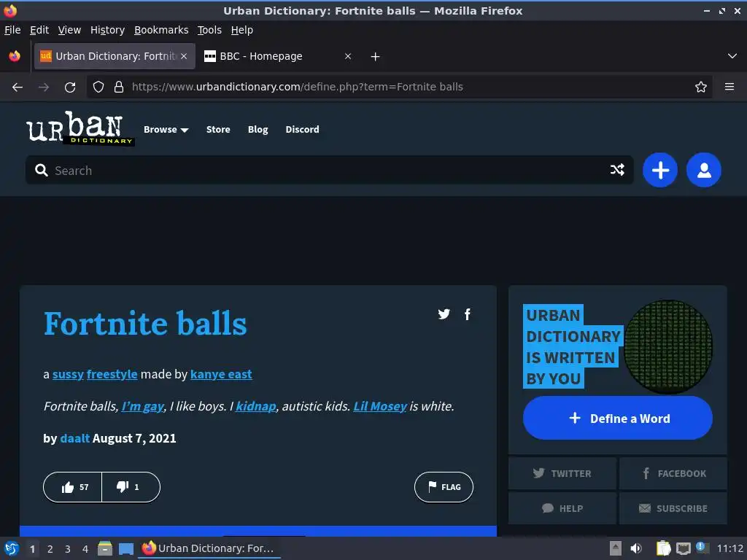747x560 pixels.
Task: Open the taskbar start menu icon
Action: tap(11, 548)
